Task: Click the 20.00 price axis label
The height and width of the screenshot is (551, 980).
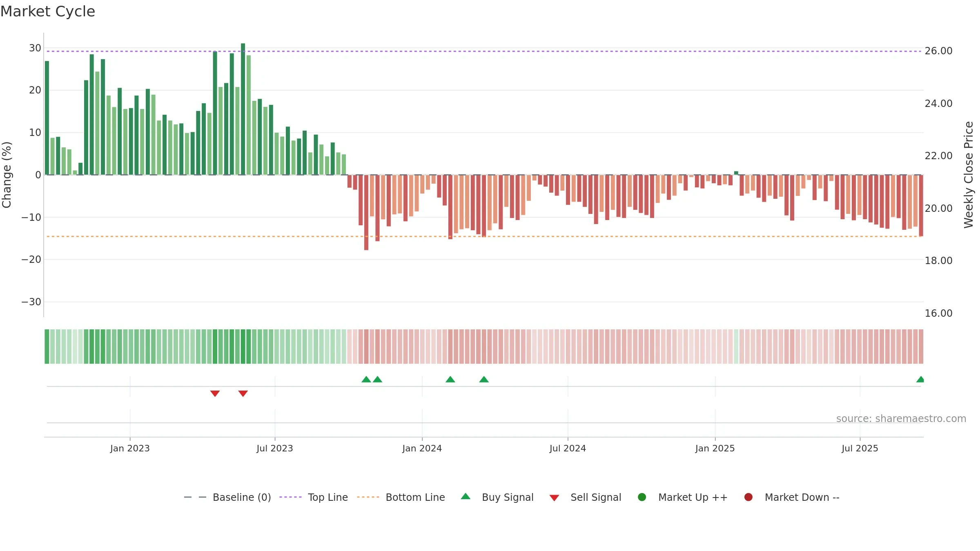Action: [938, 209]
